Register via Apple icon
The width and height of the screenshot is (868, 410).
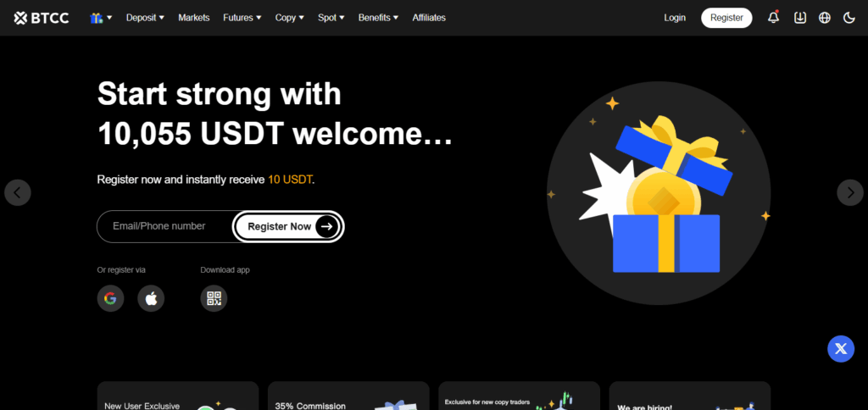tap(151, 299)
